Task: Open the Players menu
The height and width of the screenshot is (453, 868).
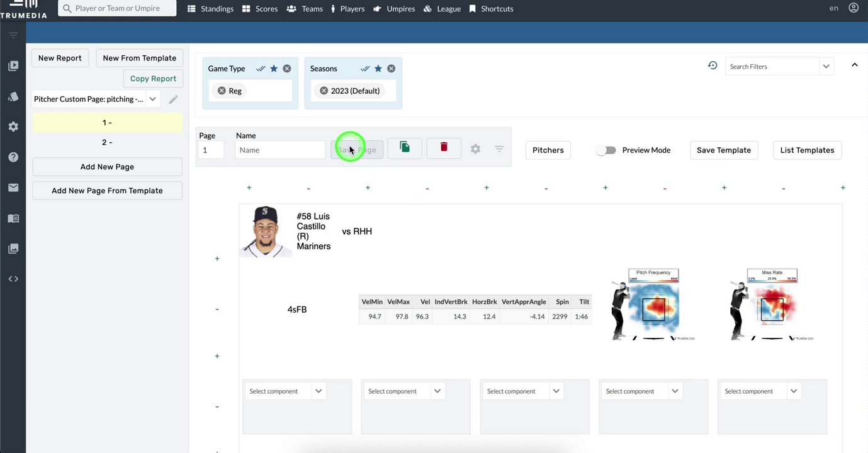Action: pyautogui.click(x=348, y=9)
